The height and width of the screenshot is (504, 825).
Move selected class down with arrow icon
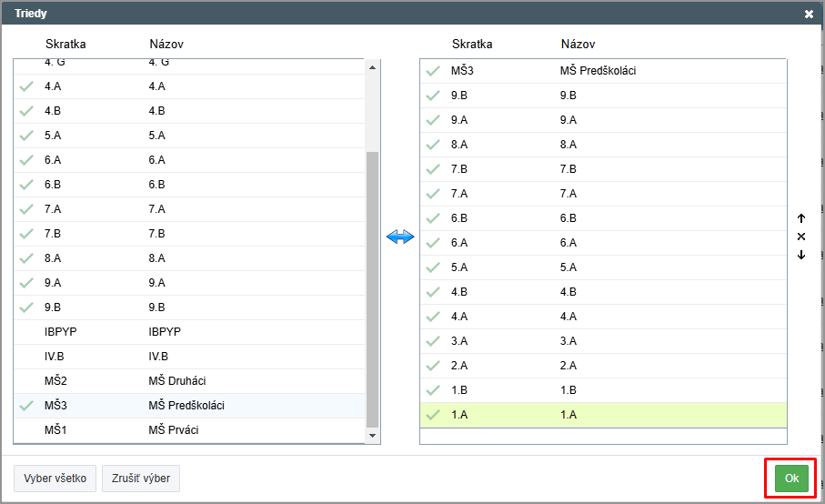click(x=800, y=255)
